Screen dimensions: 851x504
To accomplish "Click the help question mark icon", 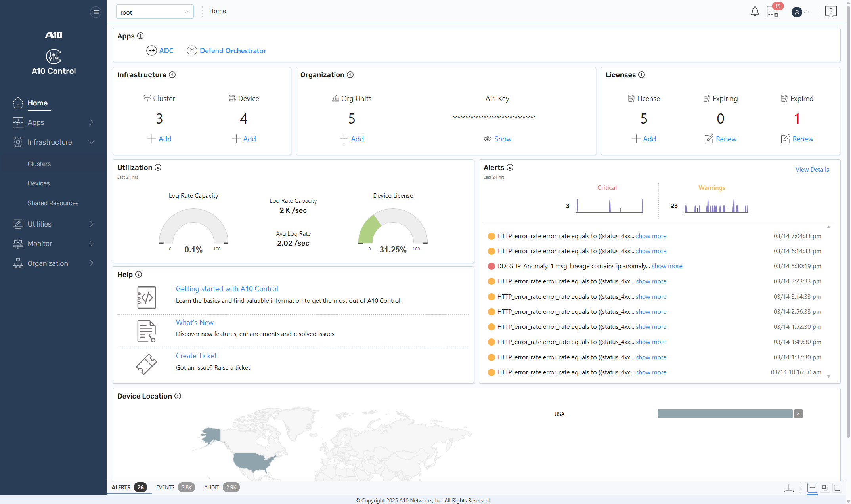I will click(x=830, y=12).
